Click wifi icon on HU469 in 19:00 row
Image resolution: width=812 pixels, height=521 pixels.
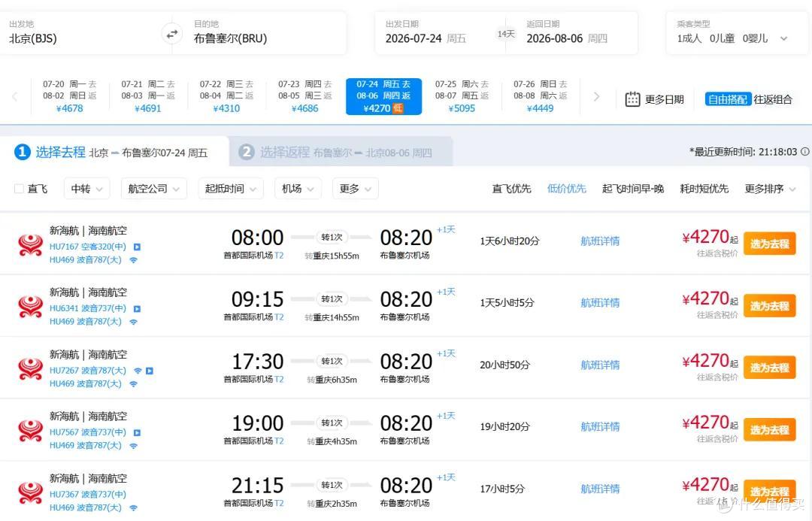point(134,445)
